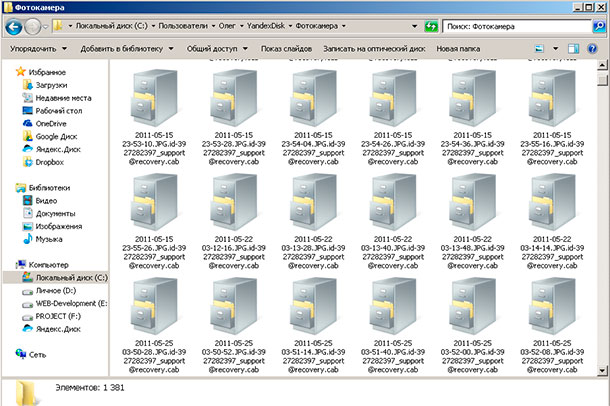Open Dropbox in navigation pane
The width and height of the screenshot is (610, 406).
tap(43, 162)
